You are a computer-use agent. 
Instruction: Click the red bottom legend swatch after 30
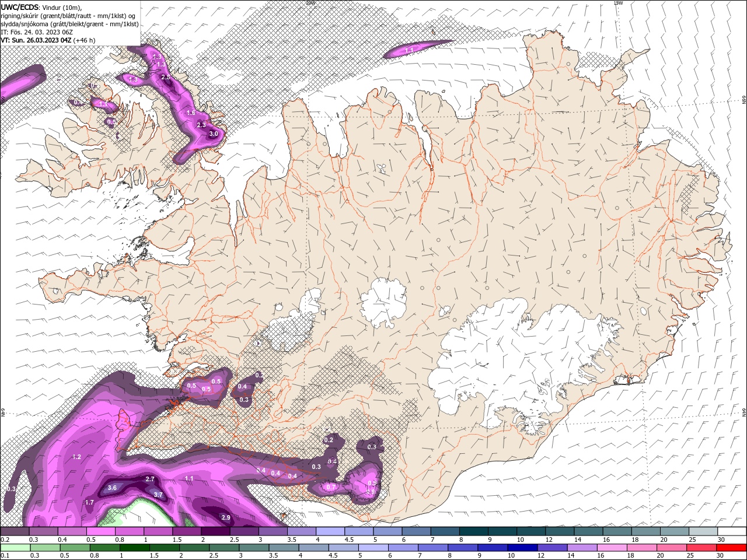pyautogui.click(x=732, y=548)
